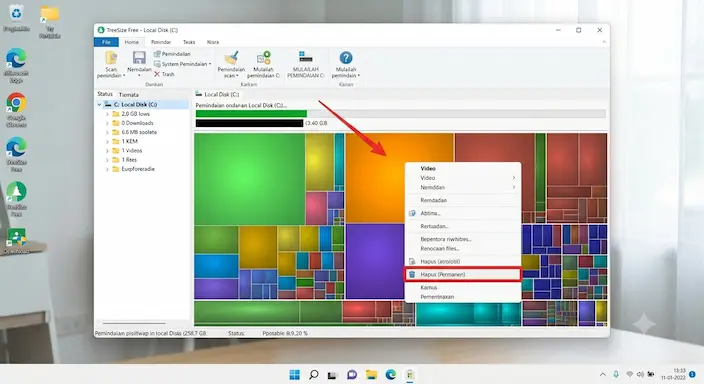
Task: Open the Recycle Bin desktop icon
Action: [16, 18]
